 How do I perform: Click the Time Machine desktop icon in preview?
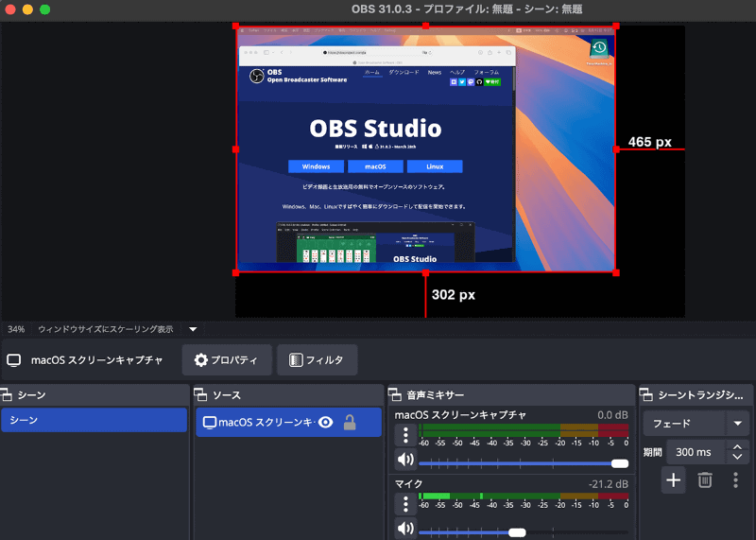[599, 51]
